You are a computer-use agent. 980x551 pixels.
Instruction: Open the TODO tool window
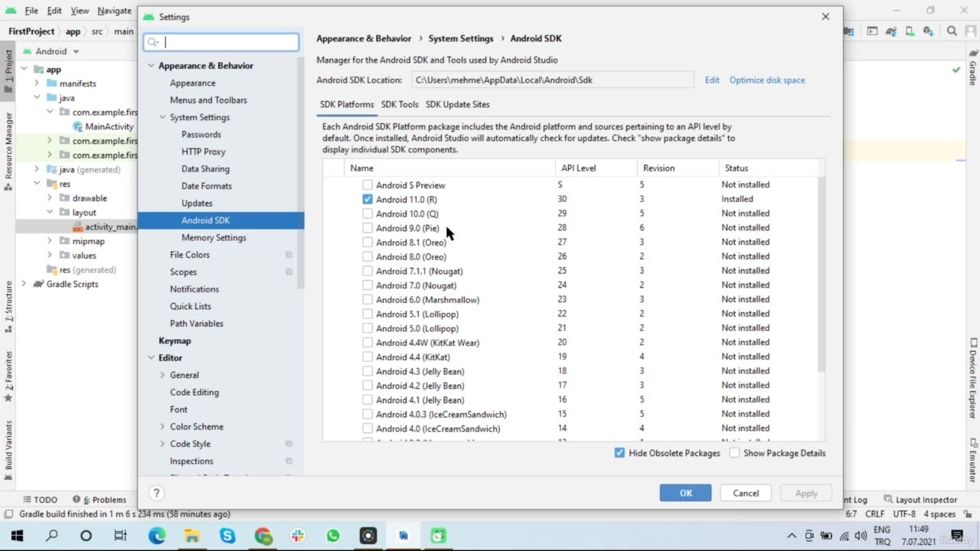pos(40,500)
